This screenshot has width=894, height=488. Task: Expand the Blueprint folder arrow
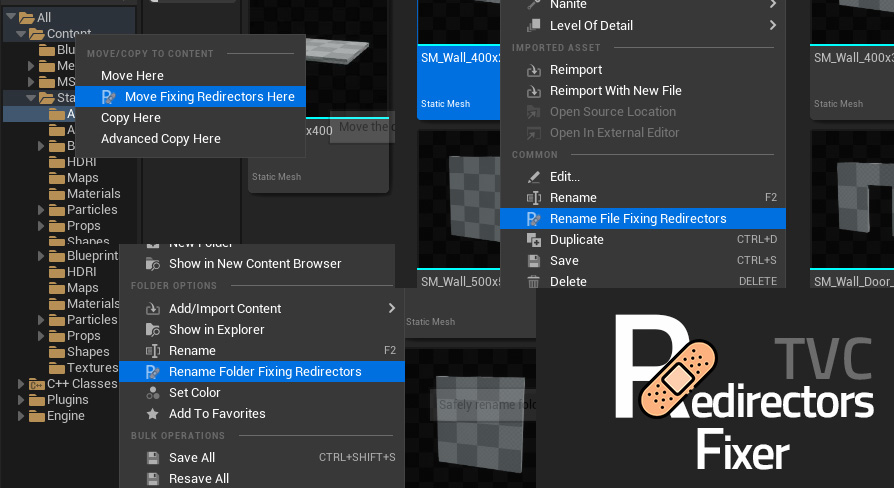(40, 256)
